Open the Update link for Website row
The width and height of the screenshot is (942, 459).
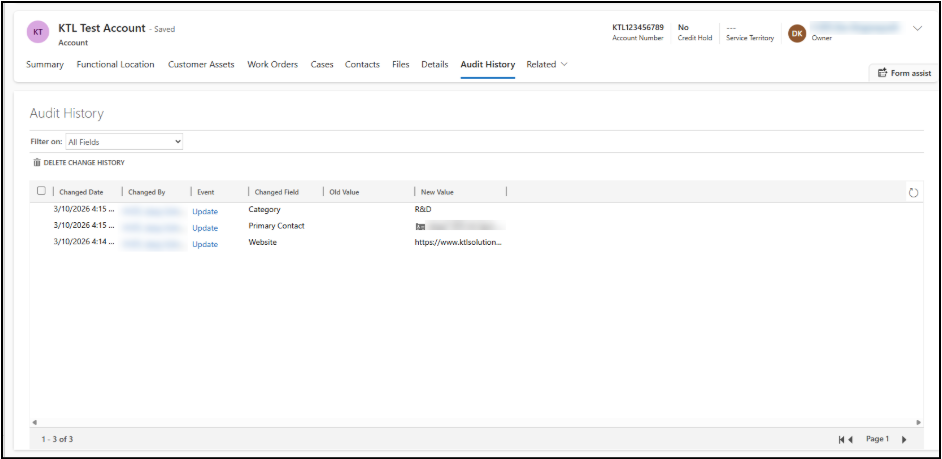point(205,244)
